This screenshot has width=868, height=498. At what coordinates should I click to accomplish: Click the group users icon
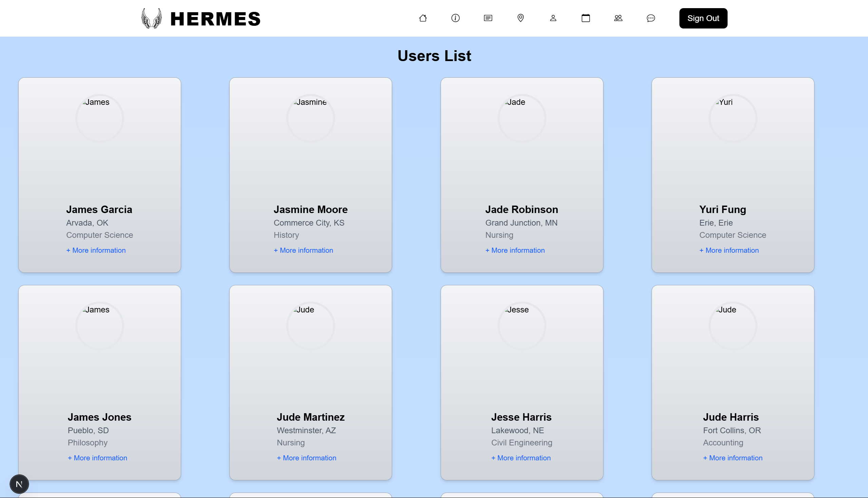[x=618, y=18]
